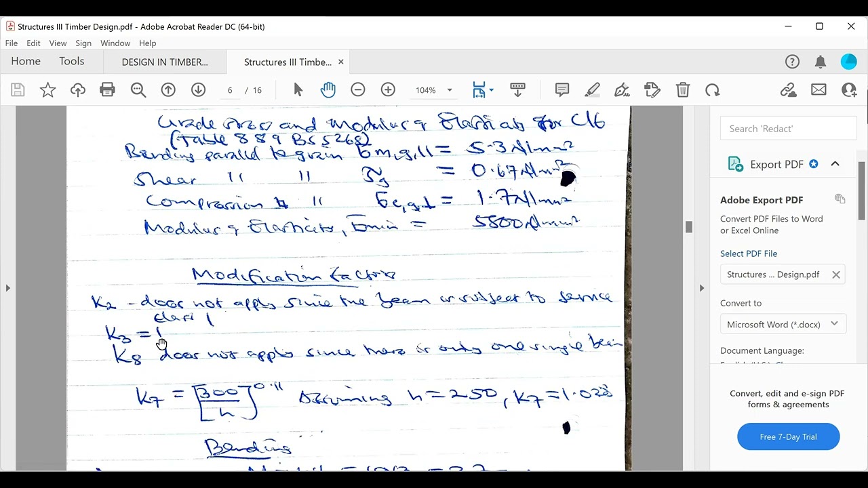Open the Edit menu
Screen dimensions: 868x488
coord(33,43)
